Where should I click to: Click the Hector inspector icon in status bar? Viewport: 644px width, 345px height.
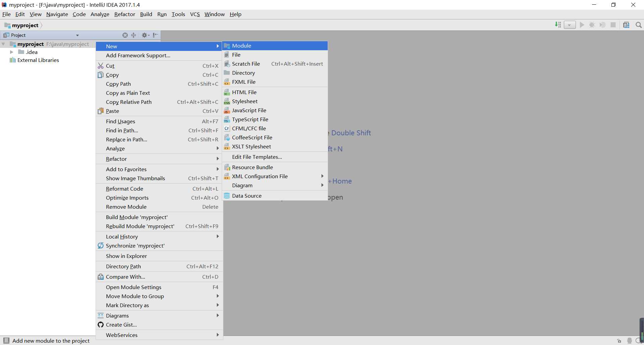click(630, 341)
